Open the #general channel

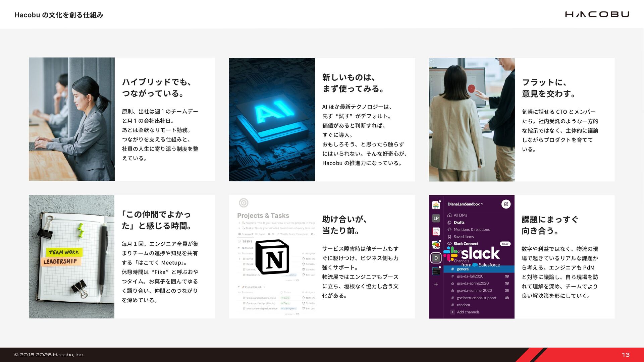[x=463, y=269]
